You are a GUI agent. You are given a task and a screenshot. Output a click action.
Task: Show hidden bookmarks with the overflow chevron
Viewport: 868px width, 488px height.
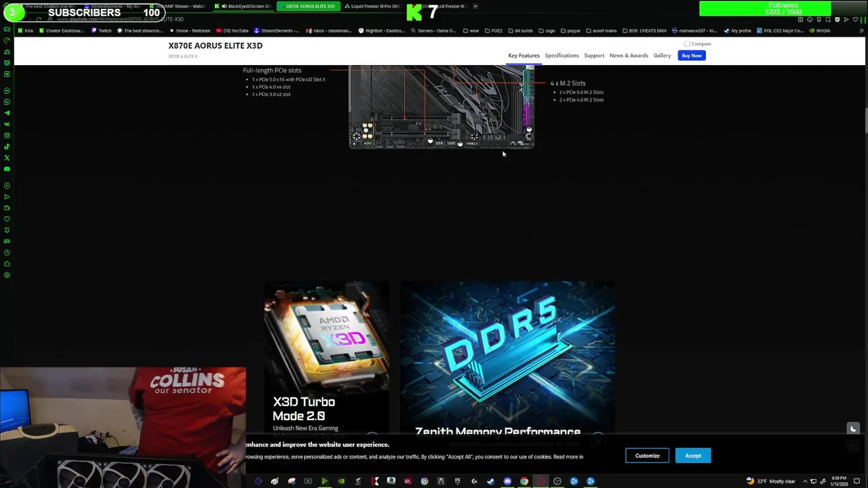pos(861,30)
